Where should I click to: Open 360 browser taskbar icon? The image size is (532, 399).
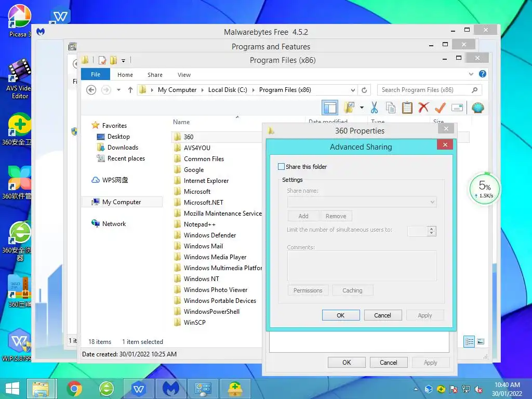(107, 388)
